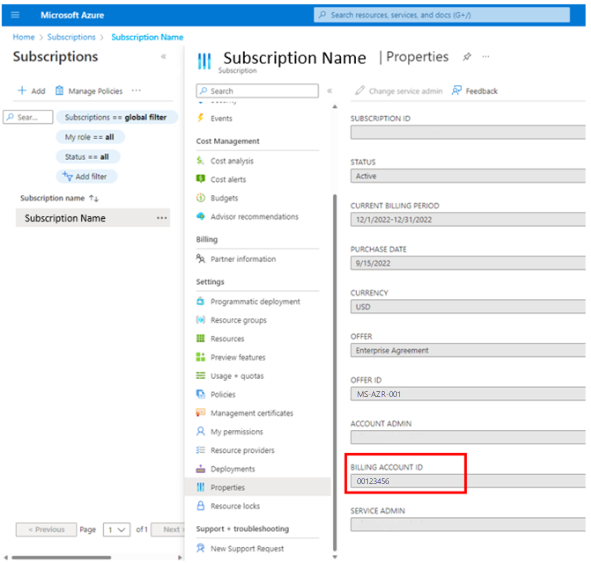Screen dimensions: 591x563
Task: Click the horizontal scrollbar's right arrow
Action: pos(180,557)
